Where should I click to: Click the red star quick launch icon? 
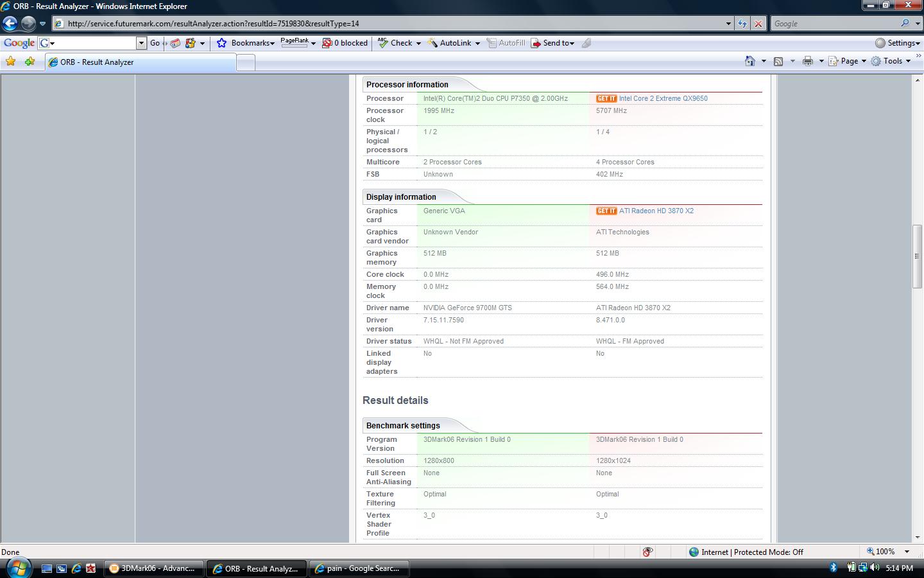[x=91, y=568]
